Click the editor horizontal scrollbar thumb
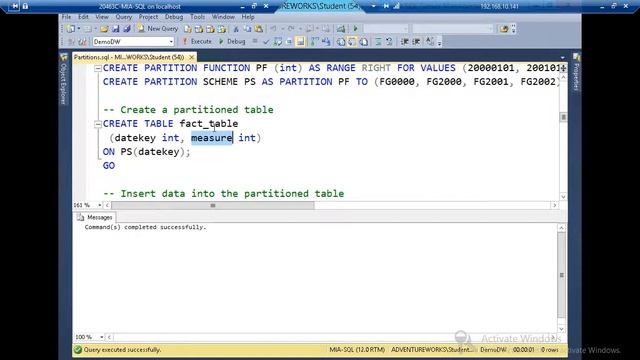The height and width of the screenshot is (360, 640). coord(213,205)
